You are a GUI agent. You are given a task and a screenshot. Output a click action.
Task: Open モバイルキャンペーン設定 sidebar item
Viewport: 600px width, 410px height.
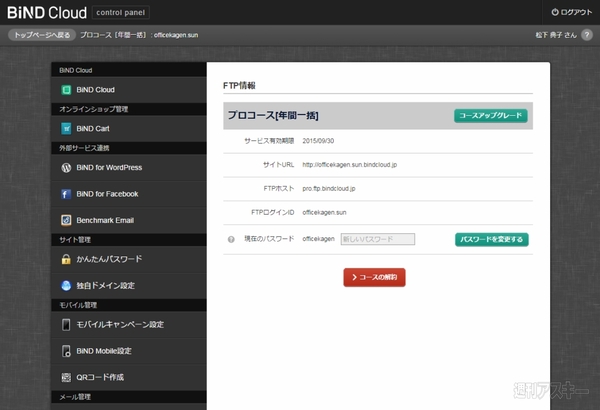tap(129, 325)
